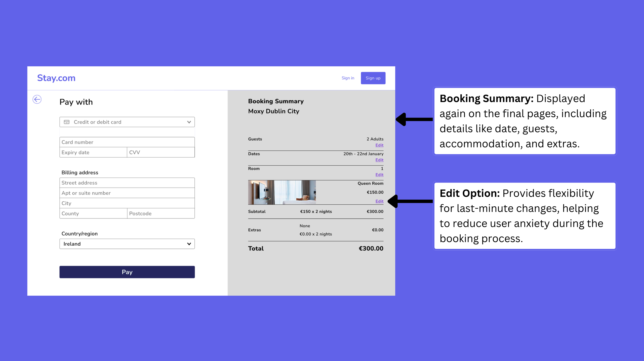
Task: Click the Sign in text link
Action: point(348,78)
